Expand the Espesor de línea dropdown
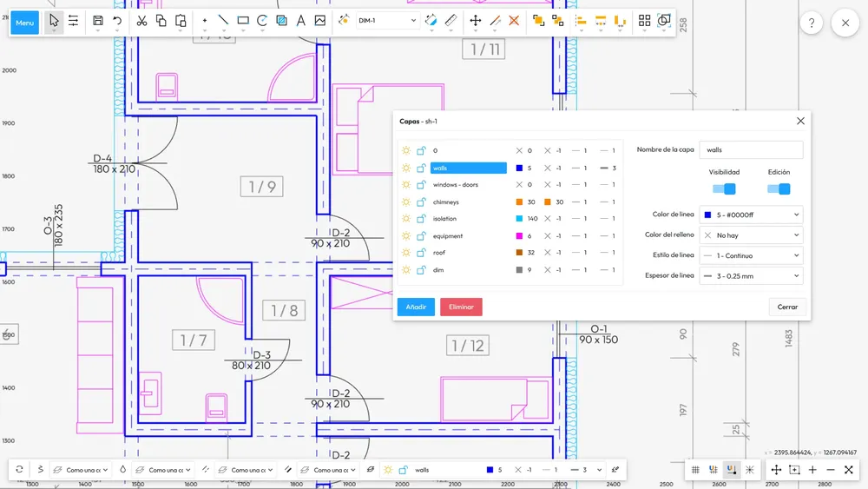Image resolution: width=868 pixels, height=489 pixels. click(x=752, y=276)
